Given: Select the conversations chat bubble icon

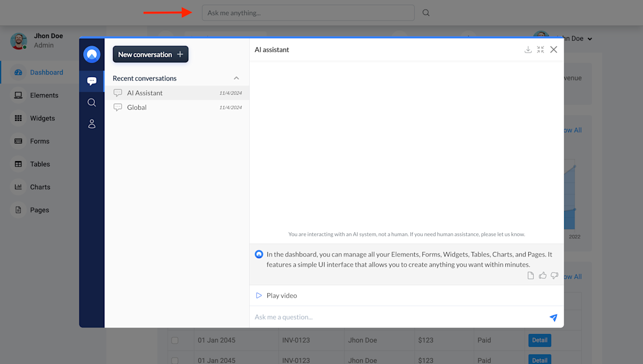Looking at the screenshot, I should (92, 81).
